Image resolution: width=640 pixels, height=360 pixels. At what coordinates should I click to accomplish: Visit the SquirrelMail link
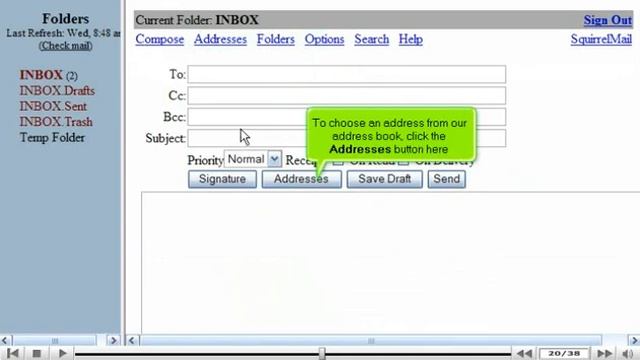(601, 39)
